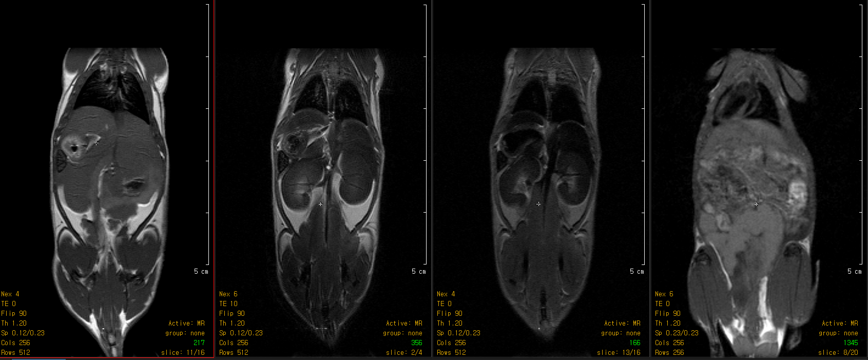Click '5 cm' scale label in slice 13/16 panel

click(637, 271)
